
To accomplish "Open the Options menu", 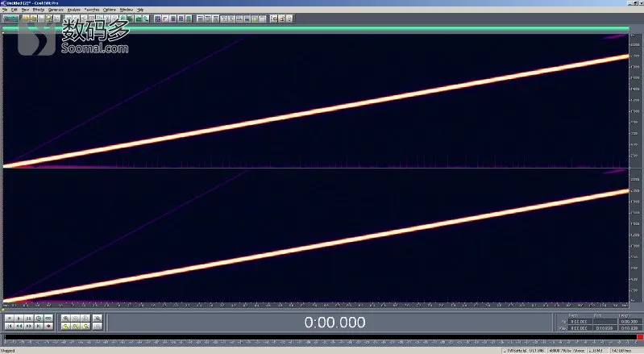I will 110,10.
